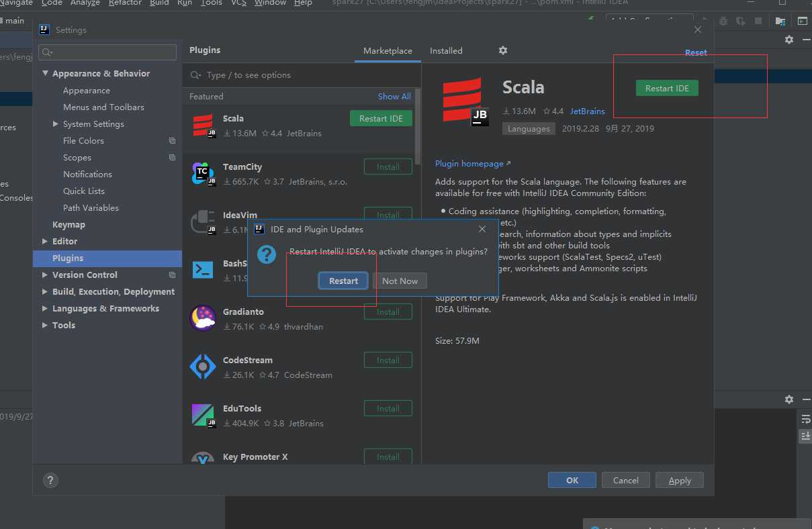Click the project-level icon beside Scopes
This screenshot has height=529, width=812.
tap(172, 158)
